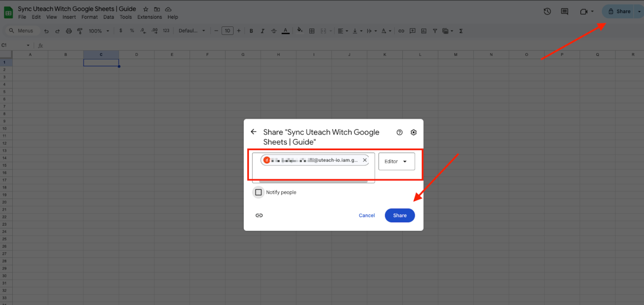Click the Google Sheets home logo

(8, 12)
